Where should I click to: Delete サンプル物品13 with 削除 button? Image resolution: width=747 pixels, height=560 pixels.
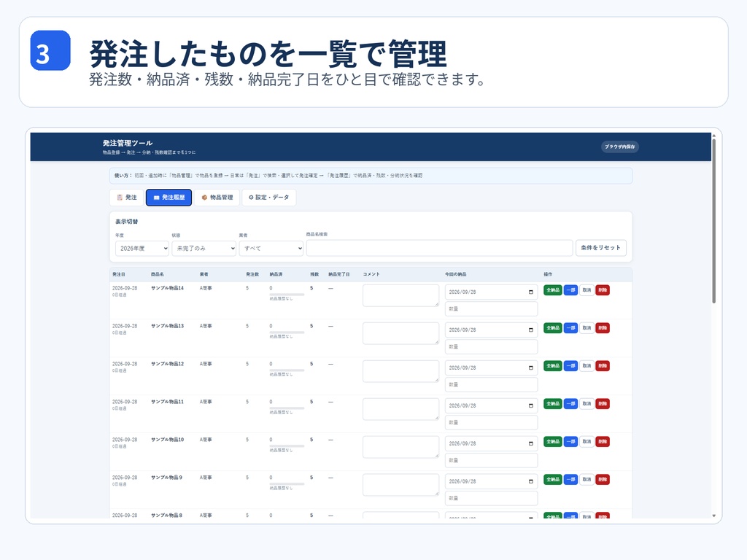pos(603,328)
